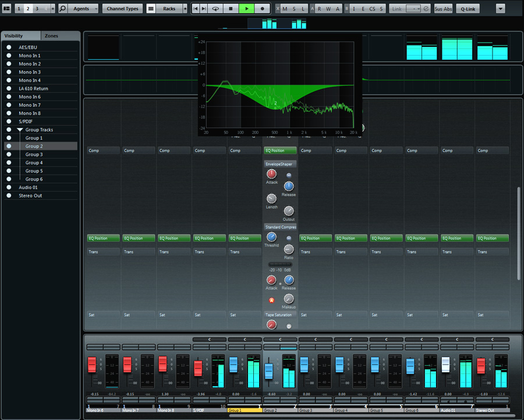524x420 pixels.
Task: Open the Agents dropdown
Action: (x=81, y=9)
